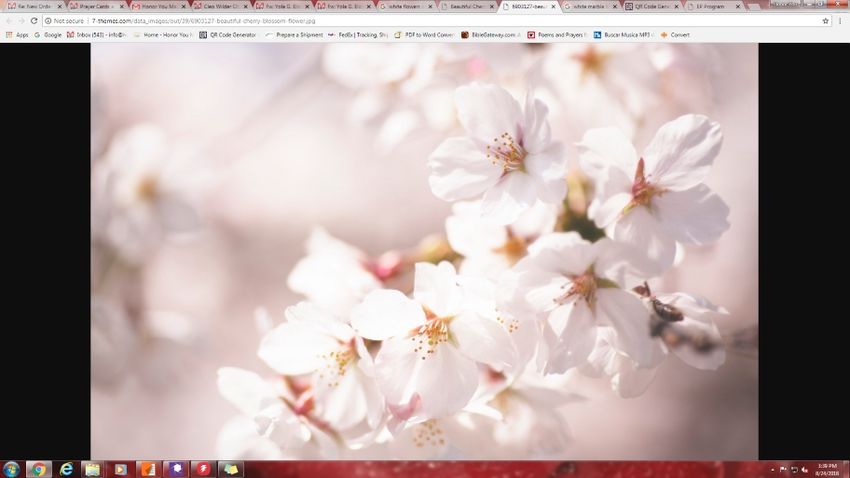This screenshot has width=850, height=478.
Task: Open the Prepare a Shipment bookmark
Action: click(x=294, y=35)
